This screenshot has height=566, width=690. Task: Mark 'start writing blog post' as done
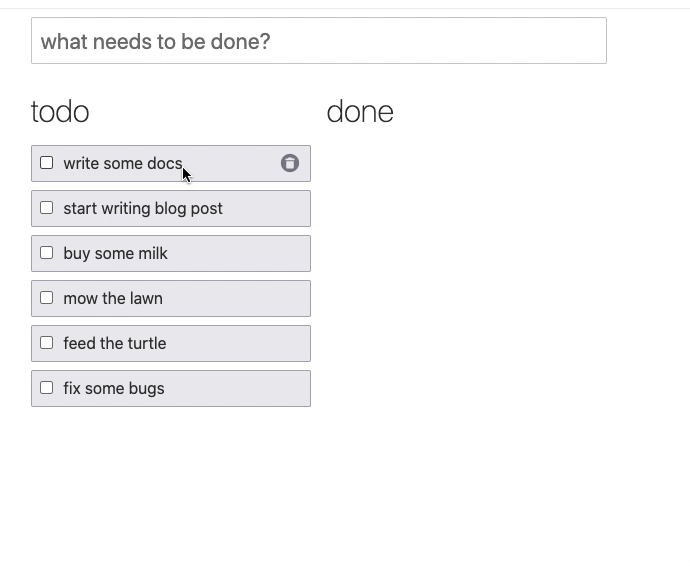click(47, 208)
